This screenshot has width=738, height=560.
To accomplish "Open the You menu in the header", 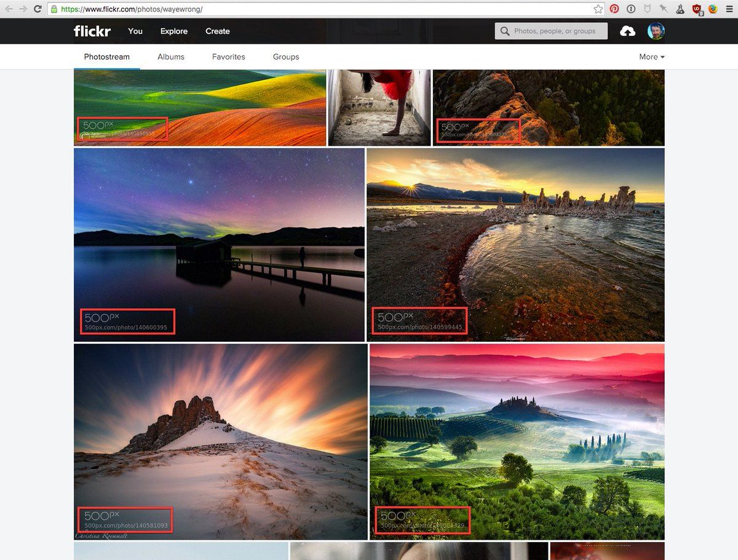I will [135, 31].
